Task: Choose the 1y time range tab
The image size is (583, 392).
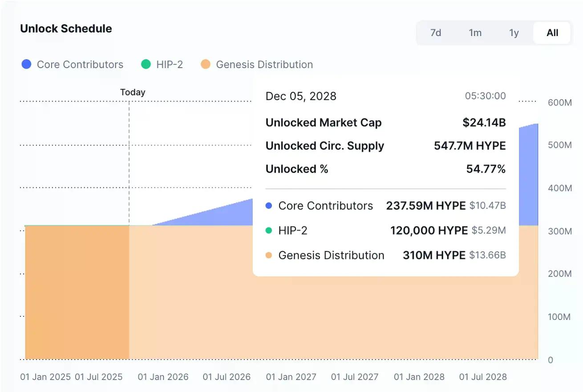Action: [514, 33]
